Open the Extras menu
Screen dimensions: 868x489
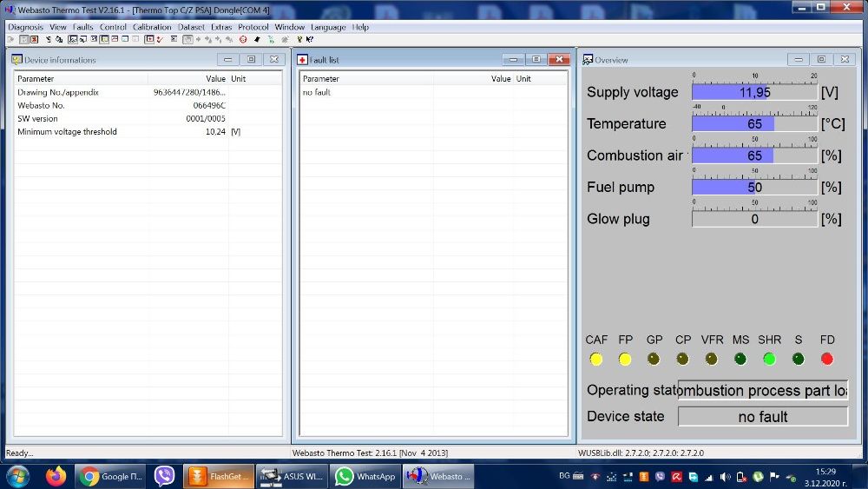221,27
